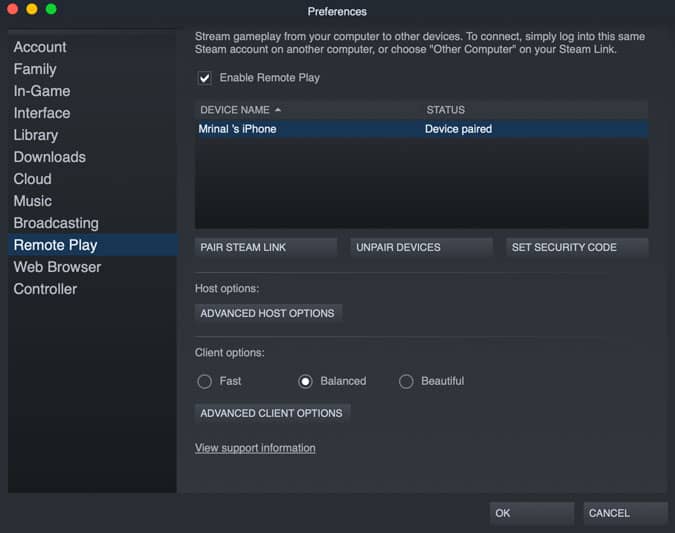Open Advanced Host Options
The image size is (675, 533).
pos(268,313)
